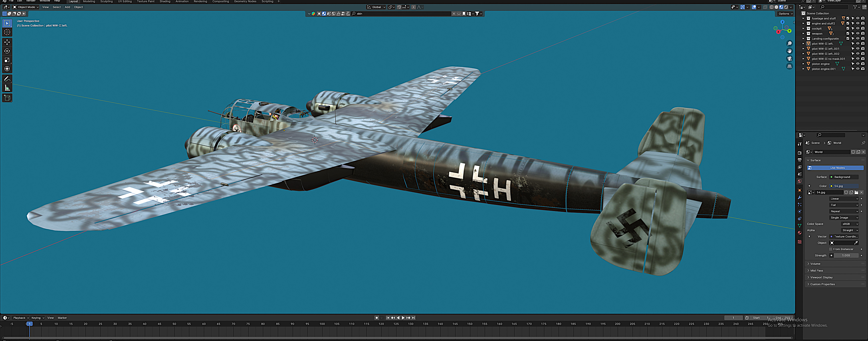Expand the fuselage and stuff collection
The image size is (868, 341).
click(803, 18)
